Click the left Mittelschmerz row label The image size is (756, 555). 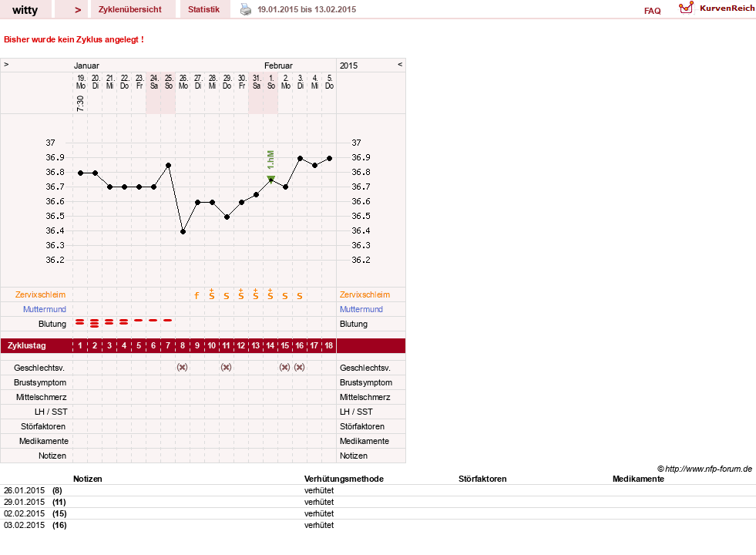pyautogui.click(x=41, y=397)
